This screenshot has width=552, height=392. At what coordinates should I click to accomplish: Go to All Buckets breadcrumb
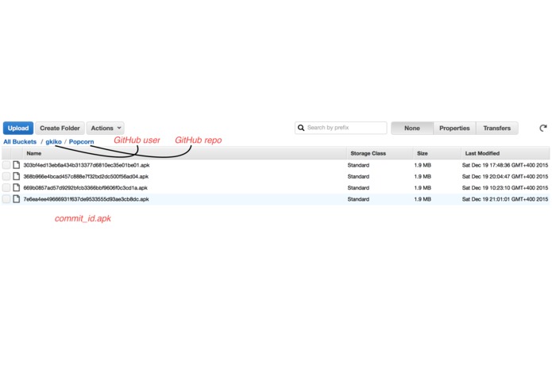(20, 142)
